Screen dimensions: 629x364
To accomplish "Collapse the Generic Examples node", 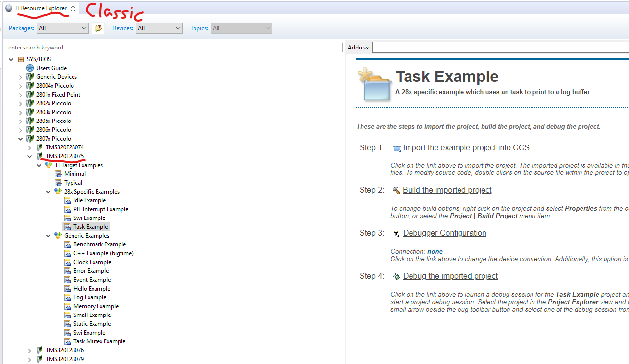I will [48, 236].
